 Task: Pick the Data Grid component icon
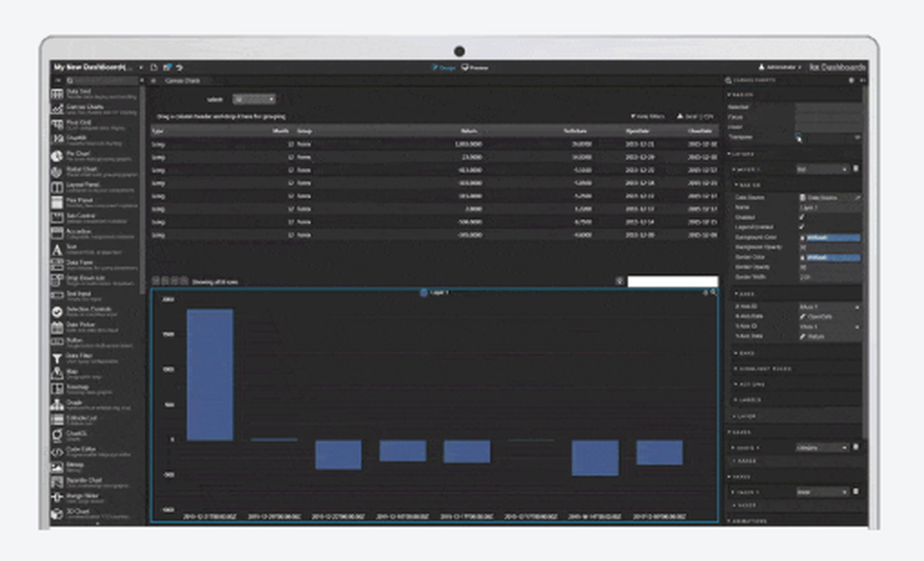[56, 94]
